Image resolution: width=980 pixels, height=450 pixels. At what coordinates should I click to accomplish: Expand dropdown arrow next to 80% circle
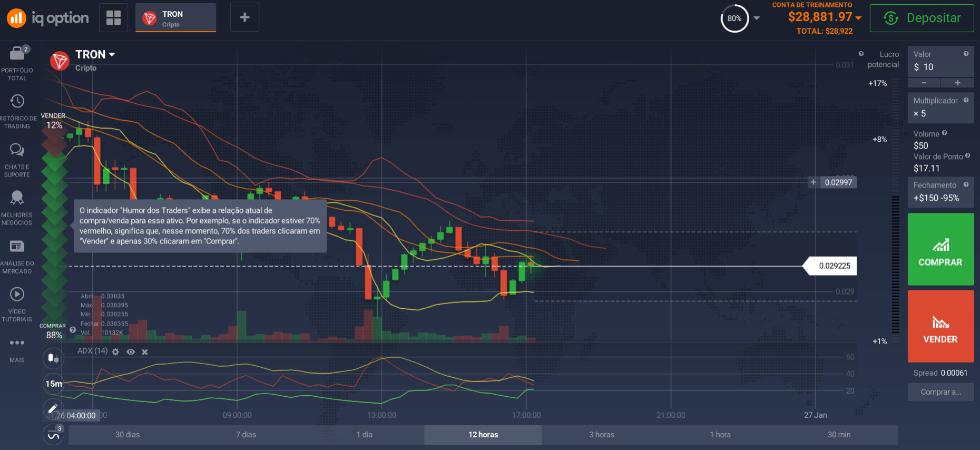point(757,18)
